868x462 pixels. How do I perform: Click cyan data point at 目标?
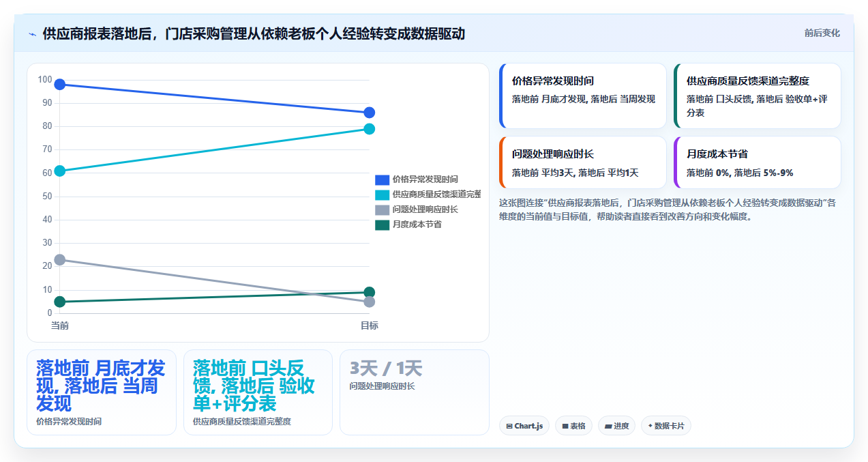point(369,129)
